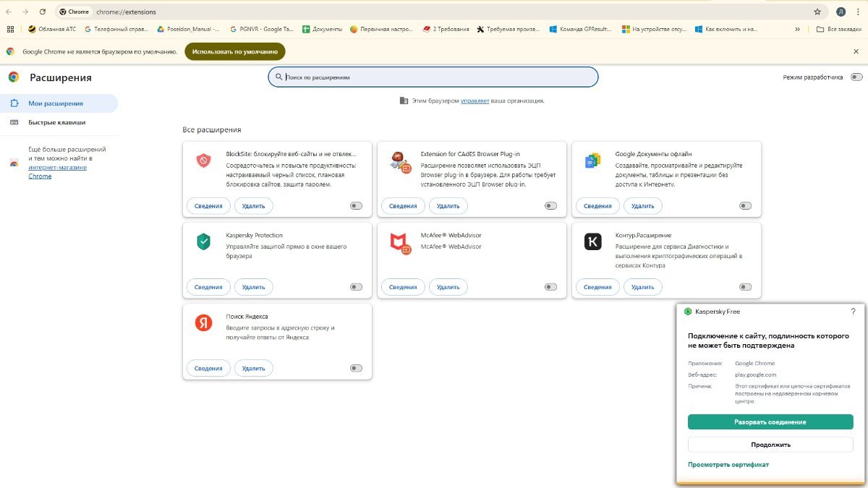Enable the Поиск Яндекса toggle
This screenshot has width=868, height=488.
click(x=356, y=368)
